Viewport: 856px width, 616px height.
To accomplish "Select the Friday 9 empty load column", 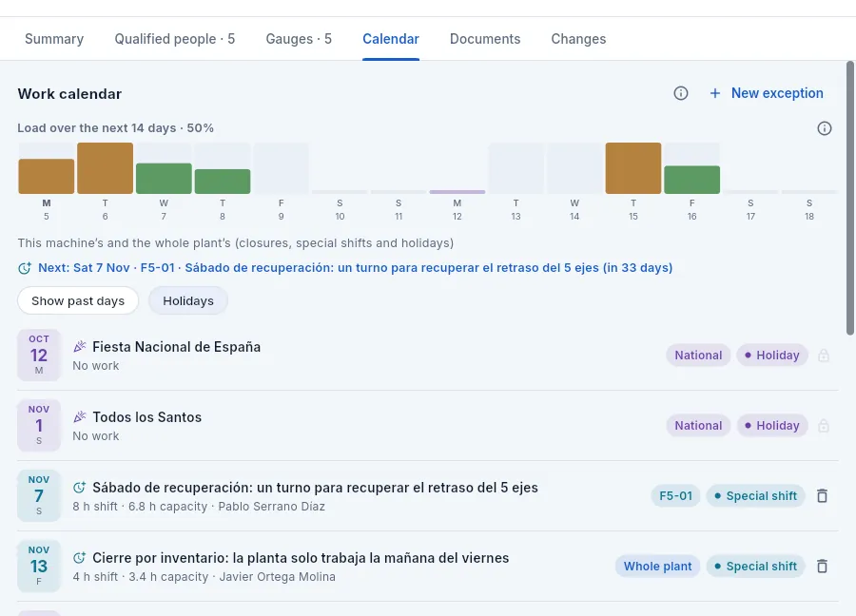I will click(x=282, y=168).
